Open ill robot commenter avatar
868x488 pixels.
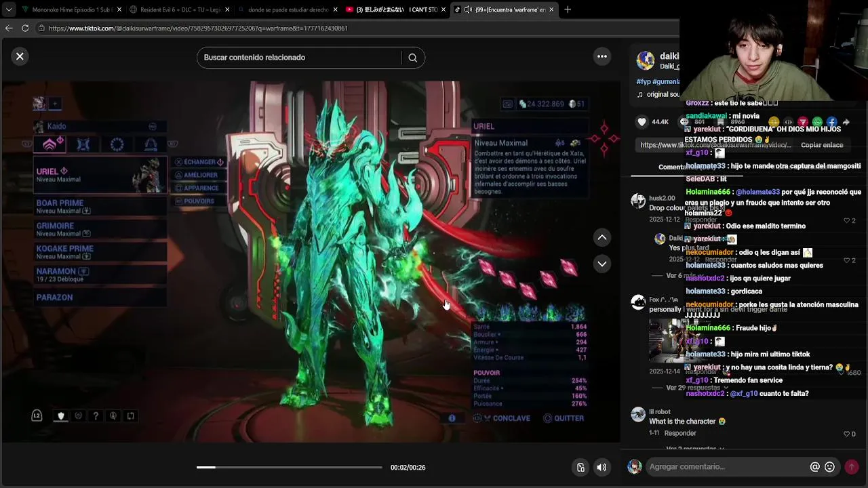(637, 415)
